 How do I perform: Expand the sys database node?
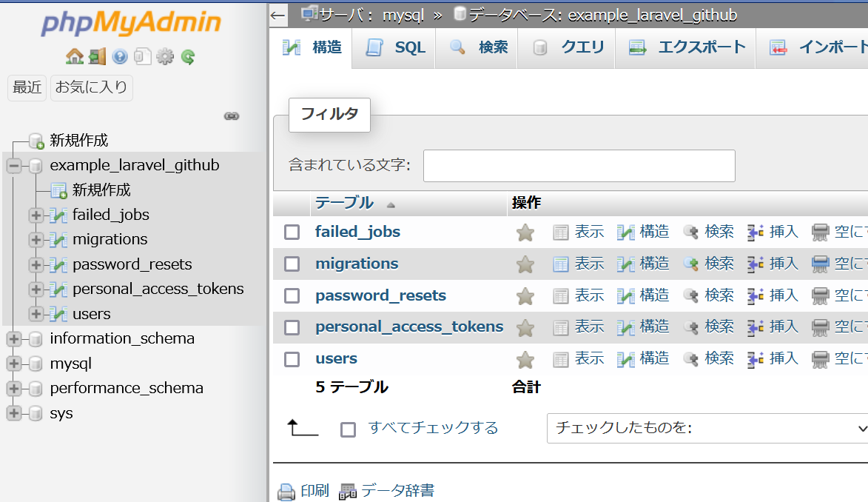click(x=14, y=413)
